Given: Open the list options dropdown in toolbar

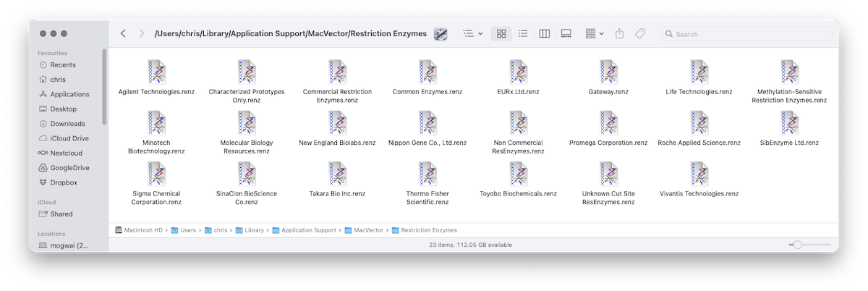Looking at the screenshot, I should click(473, 34).
